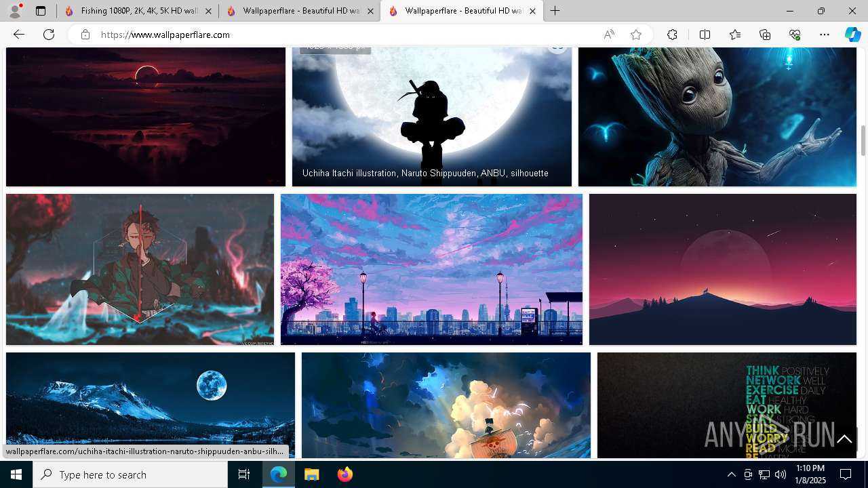
Task: Open the pink cherry blossom city wallpaper
Action: tap(431, 270)
